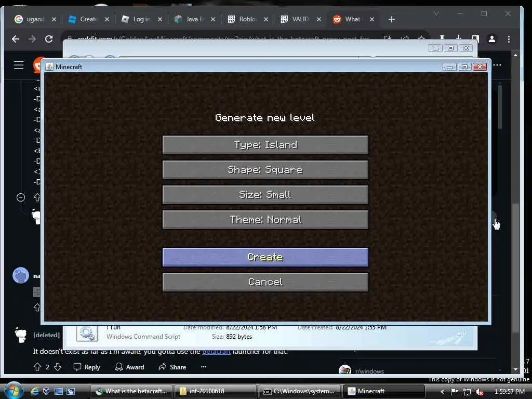Viewport: 532px width, 399px height.
Task: Upvote the [deleted] comment
Action: pos(37,367)
